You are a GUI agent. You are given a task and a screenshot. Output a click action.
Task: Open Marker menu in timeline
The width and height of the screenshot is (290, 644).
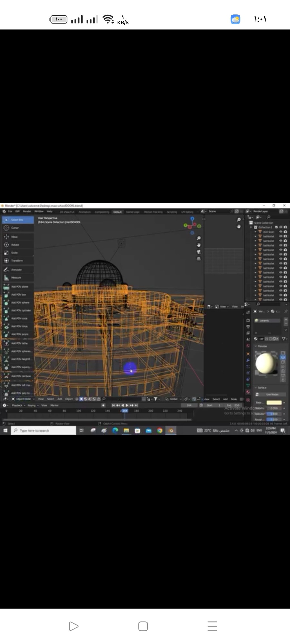[x=54, y=405]
